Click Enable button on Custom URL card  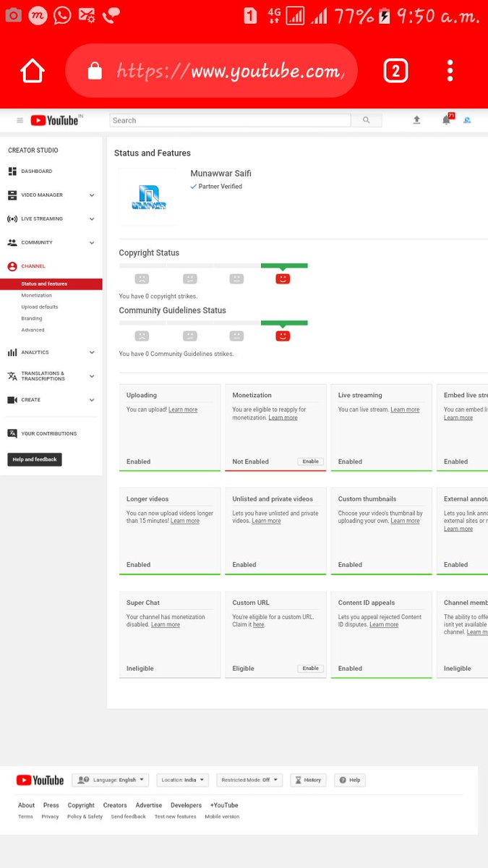click(310, 668)
